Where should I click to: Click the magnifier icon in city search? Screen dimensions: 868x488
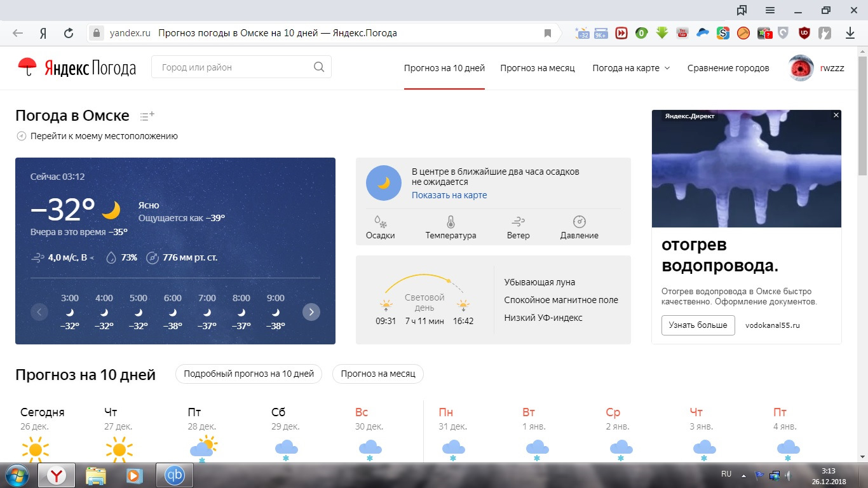319,67
